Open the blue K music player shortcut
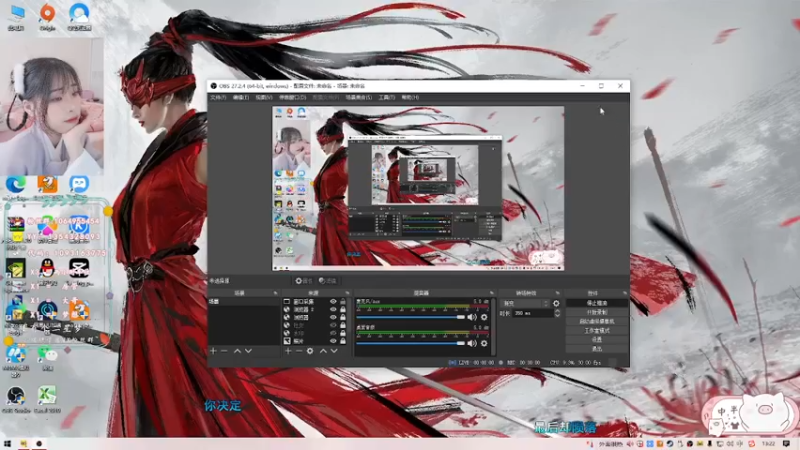 79,226
